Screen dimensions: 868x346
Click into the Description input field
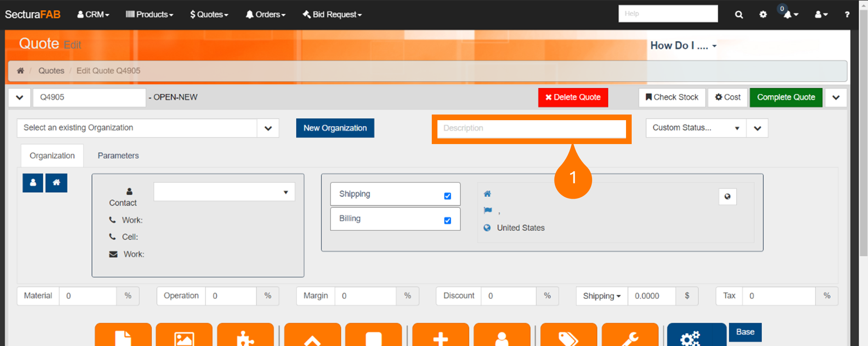point(531,128)
